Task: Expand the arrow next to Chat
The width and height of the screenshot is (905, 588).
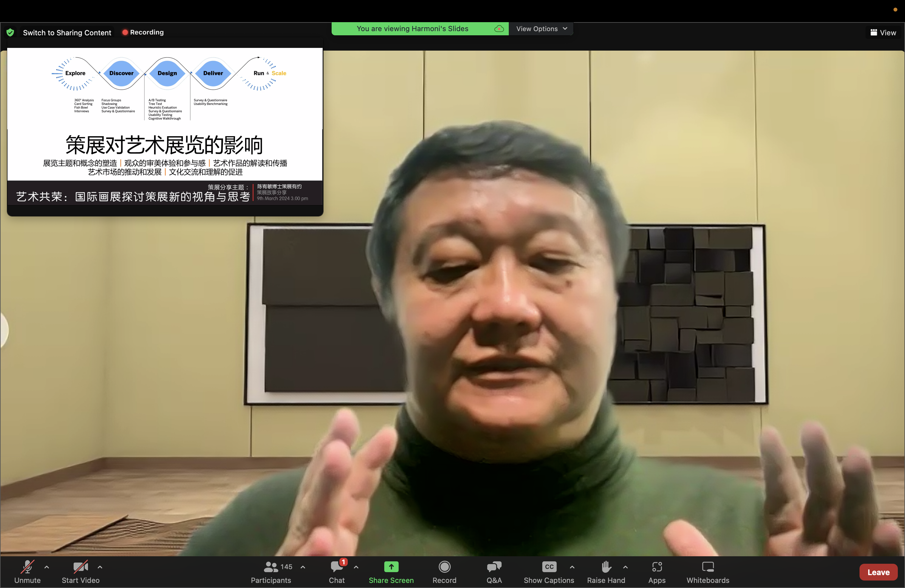Action: (x=356, y=567)
